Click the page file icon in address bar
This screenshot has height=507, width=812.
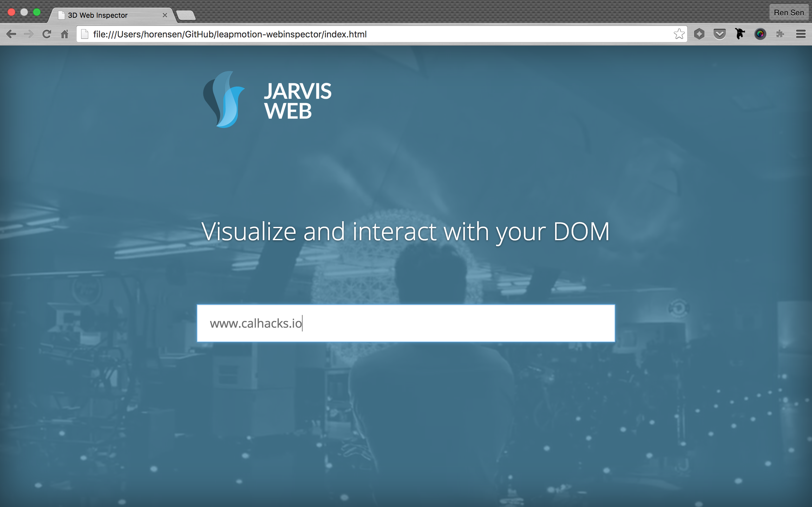pyautogui.click(x=85, y=34)
